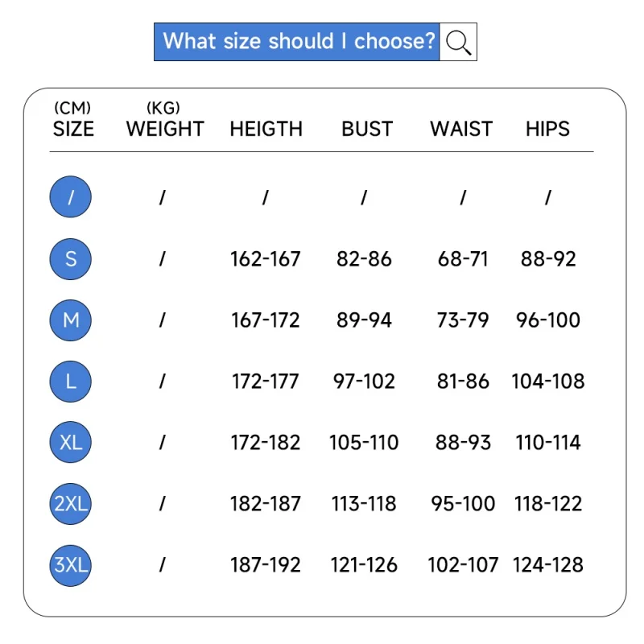Screen dimensions: 644x644
Task: Click the BUST column header
Action: click(x=367, y=129)
